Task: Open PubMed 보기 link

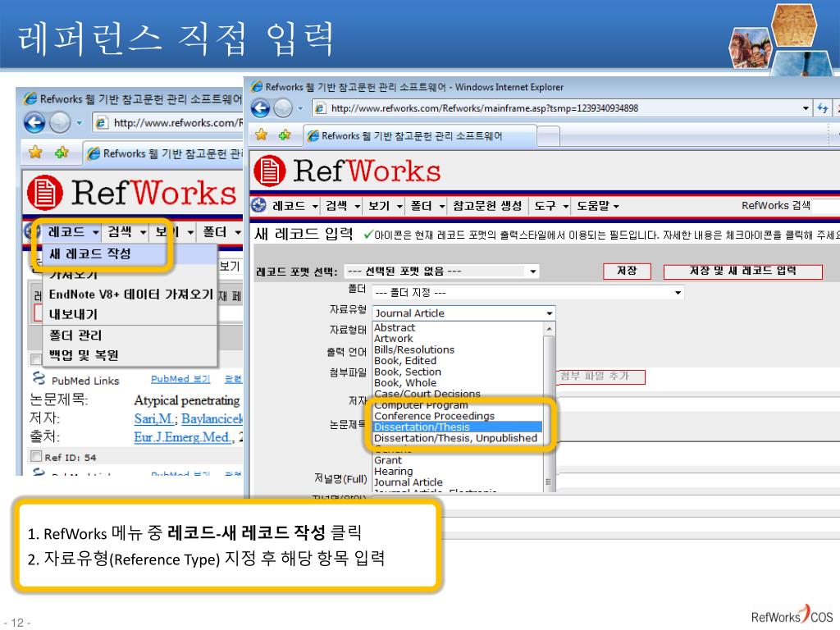Action: (x=180, y=379)
